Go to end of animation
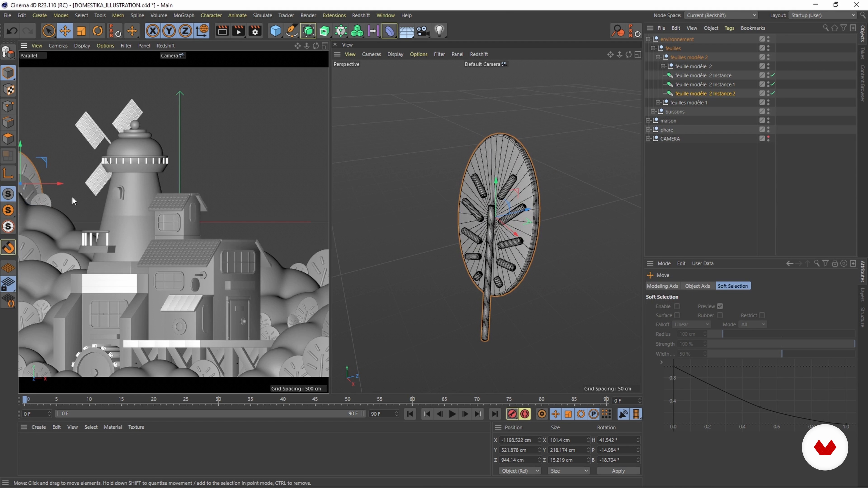 point(495,414)
